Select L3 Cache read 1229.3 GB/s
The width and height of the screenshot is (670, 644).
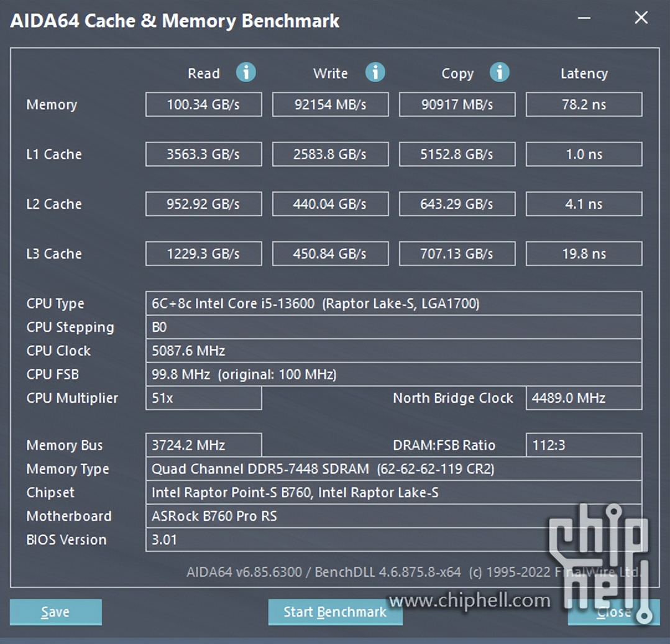pos(203,254)
